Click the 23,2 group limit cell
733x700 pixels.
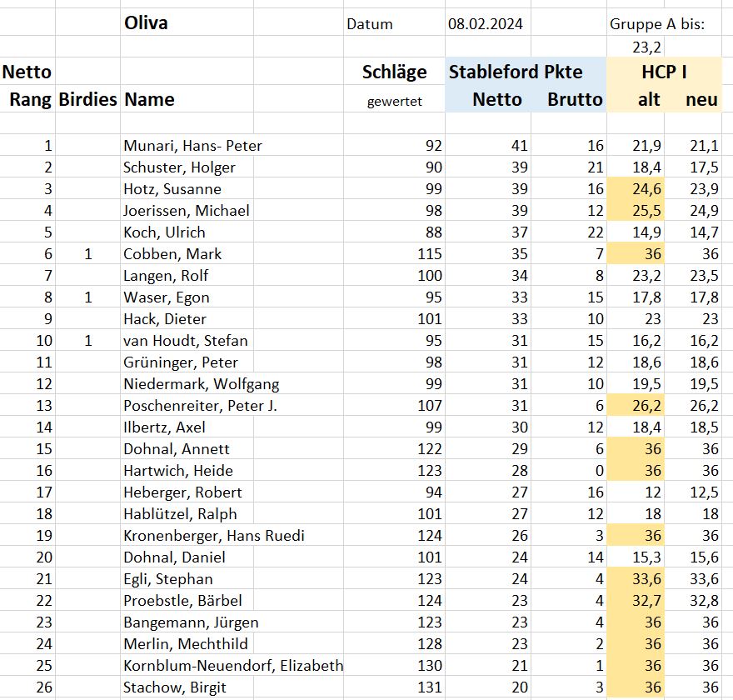coord(646,47)
